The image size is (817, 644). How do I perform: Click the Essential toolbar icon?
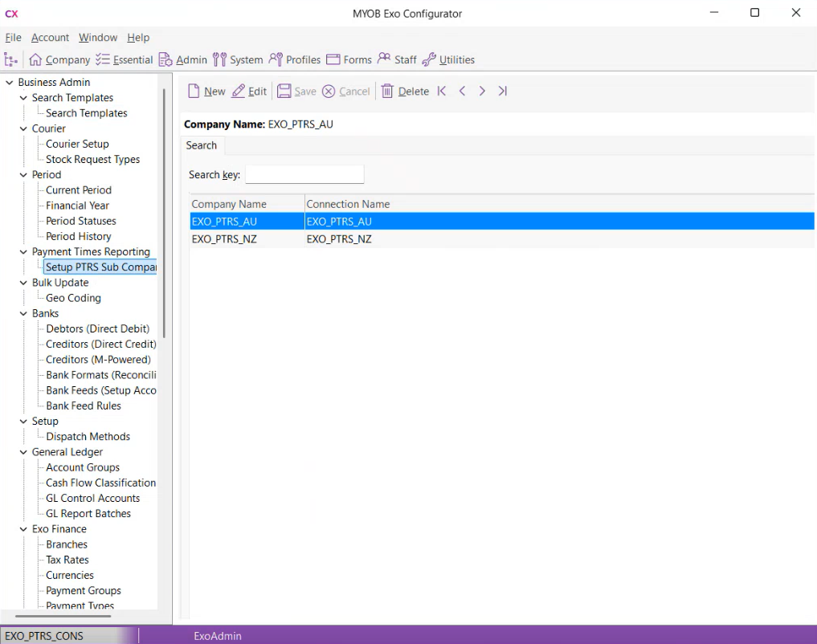tap(124, 59)
